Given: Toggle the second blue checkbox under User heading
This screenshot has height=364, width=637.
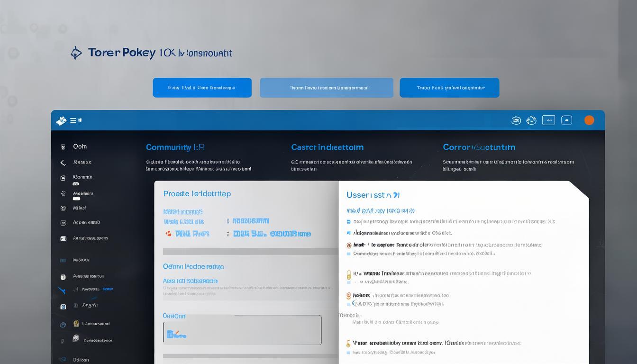Looking at the screenshot, I should point(349,233).
